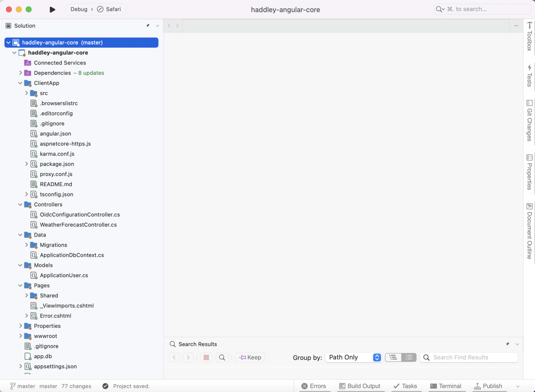Image resolution: width=535 pixels, height=392 pixels.
Task: Collapse the ClientApp folder
Action: [x=20, y=83]
